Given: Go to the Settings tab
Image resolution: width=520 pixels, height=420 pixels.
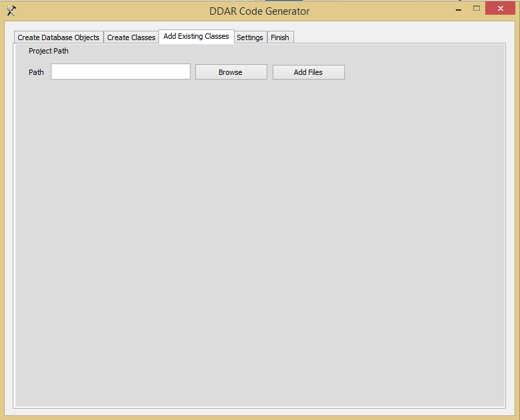Looking at the screenshot, I should (x=250, y=37).
